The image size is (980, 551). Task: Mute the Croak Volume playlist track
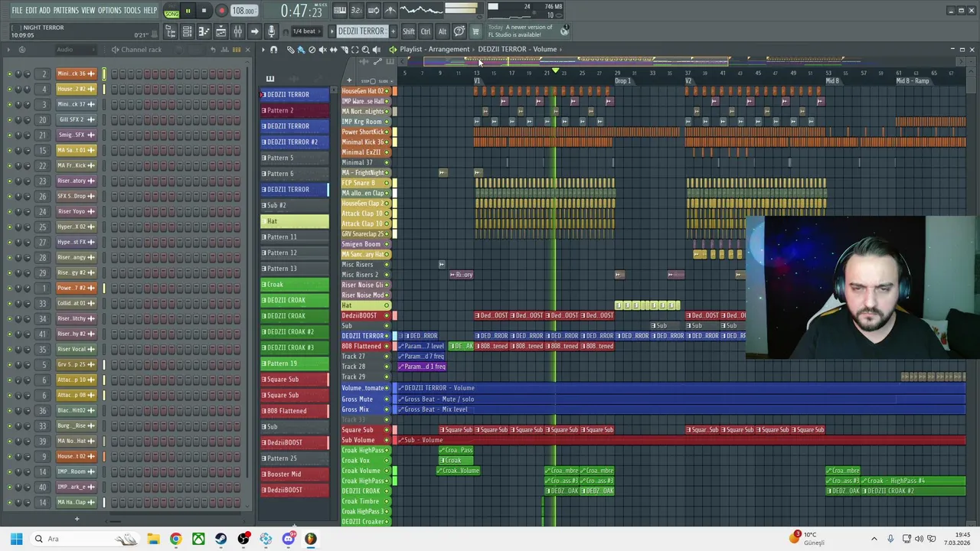387,471
